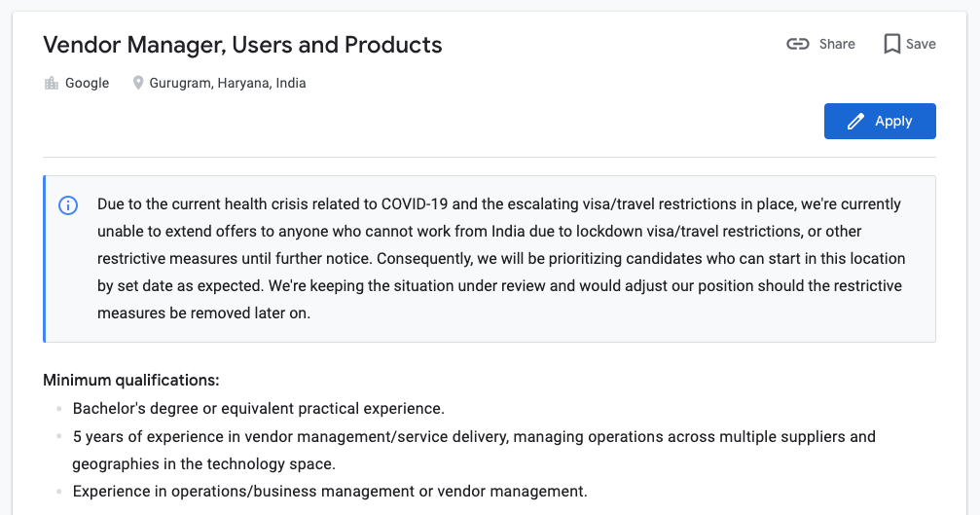Click the 5 years of experience line
This screenshot has height=515, width=980.
click(474, 436)
